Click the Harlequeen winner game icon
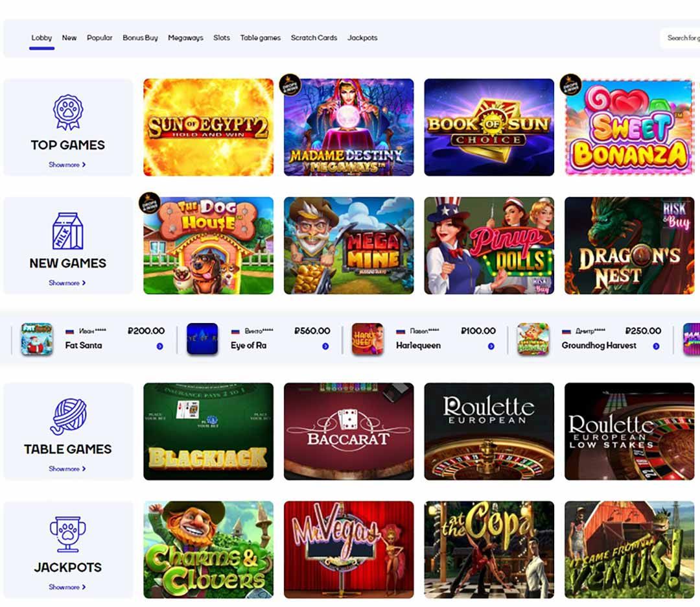The height and width of the screenshot is (607, 700). [x=368, y=339]
